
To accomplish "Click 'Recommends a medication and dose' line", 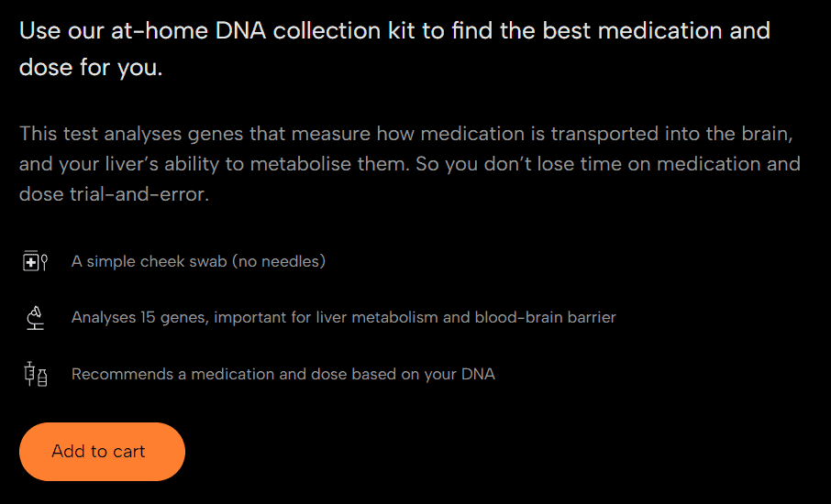I will click(283, 374).
